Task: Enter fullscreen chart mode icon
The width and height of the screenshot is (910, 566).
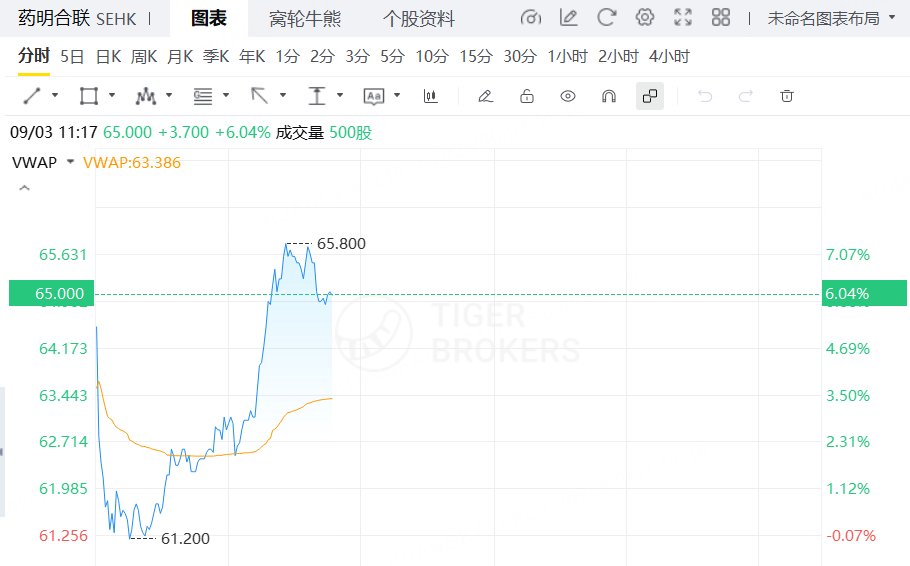Action: pos(683,17)
